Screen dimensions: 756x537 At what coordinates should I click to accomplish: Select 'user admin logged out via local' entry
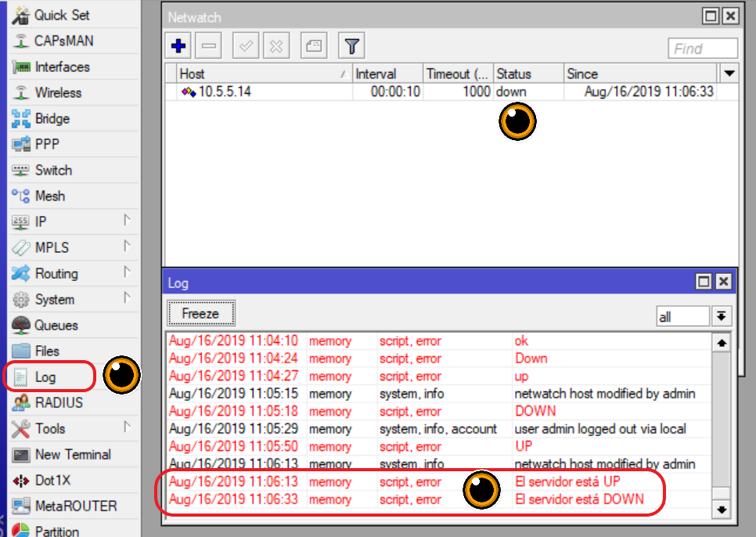point(439,428)
